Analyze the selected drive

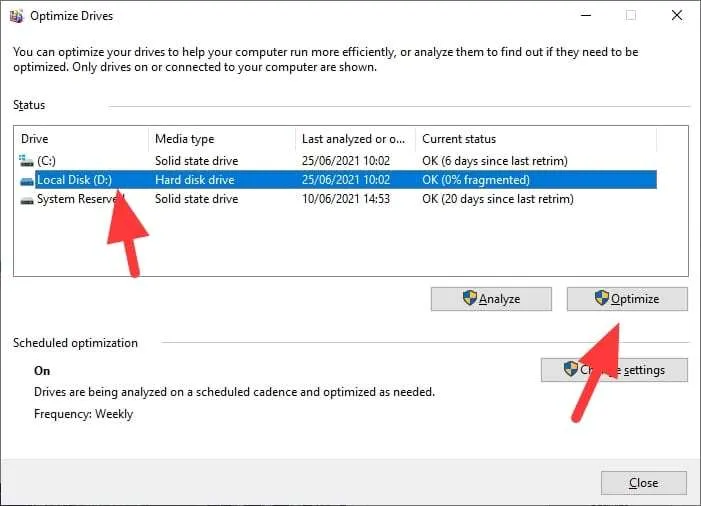[x=491, y=299]
